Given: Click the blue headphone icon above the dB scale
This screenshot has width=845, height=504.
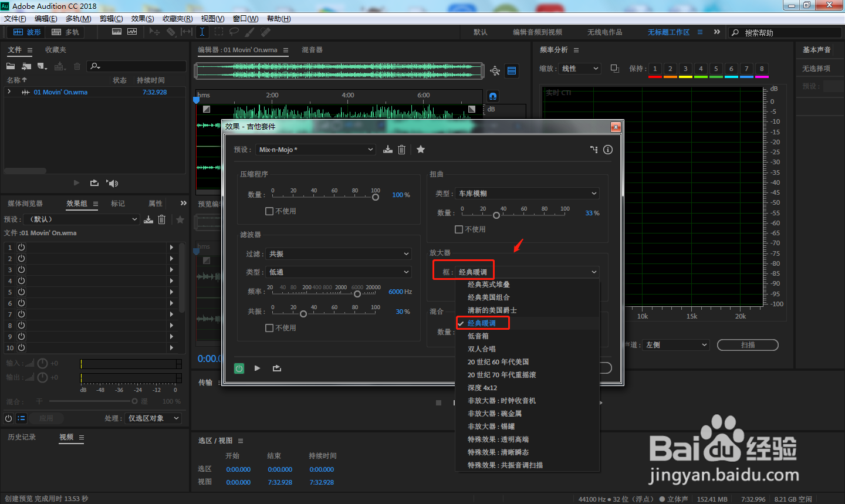Looking at the screenshot, I should [493, 96].
